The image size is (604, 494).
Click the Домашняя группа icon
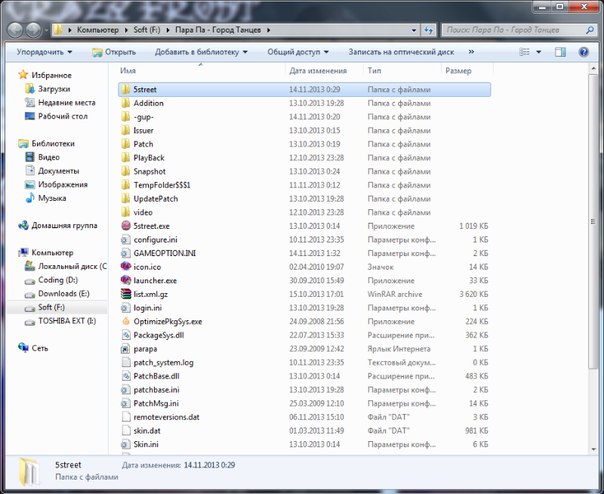pos(23,225)
